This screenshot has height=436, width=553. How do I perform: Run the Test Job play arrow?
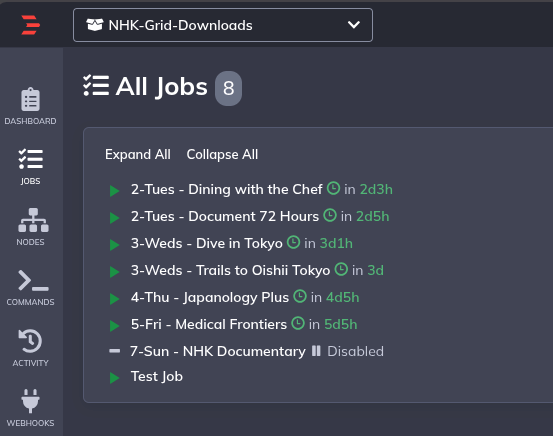(x=115, y=378)
